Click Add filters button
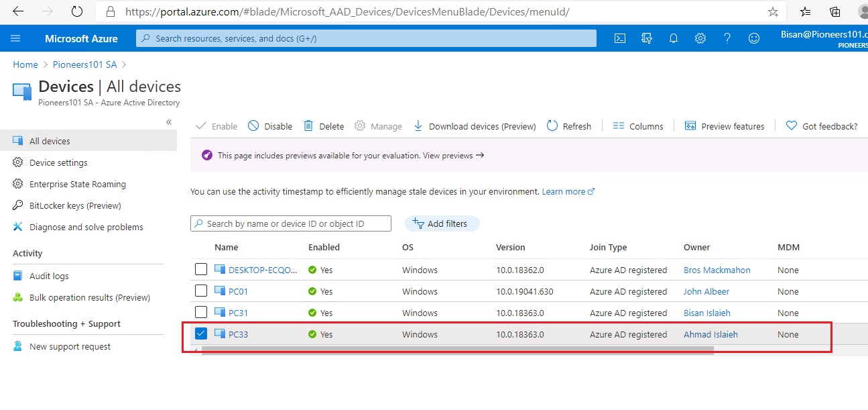The height and width of the screenshot is (410, 868). (442, 223)
